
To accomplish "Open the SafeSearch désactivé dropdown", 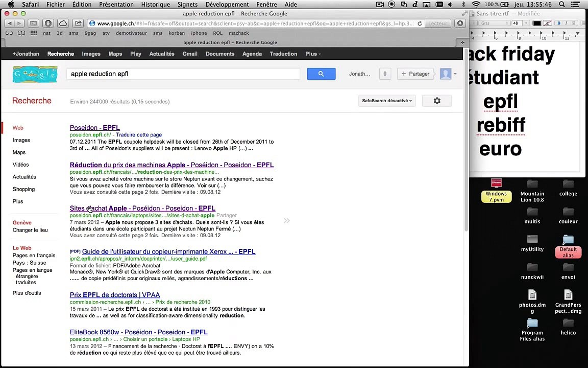I will tap(387, 101).
